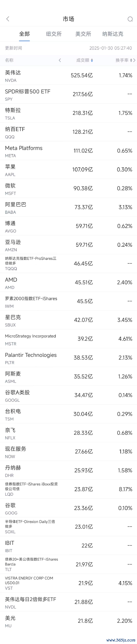Click left chevron beside 名称 header
137x644 pixels.
(x=60, y=60)
